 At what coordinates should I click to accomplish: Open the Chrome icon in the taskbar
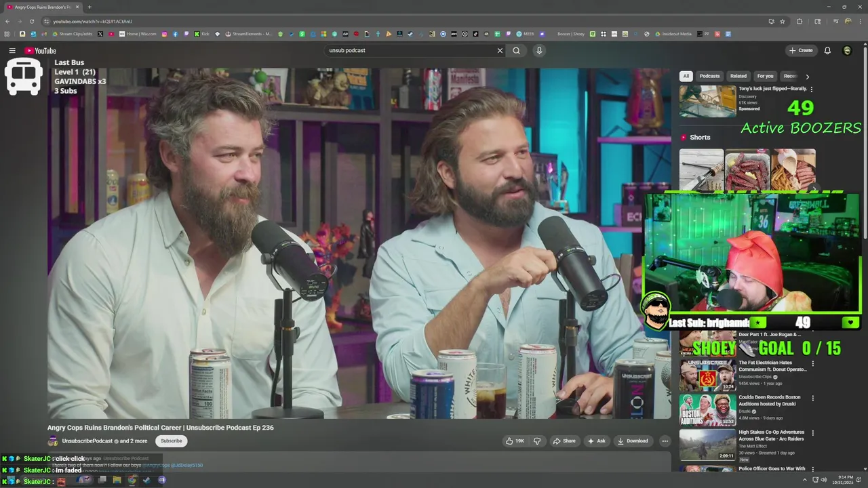(x=132, y=480)
